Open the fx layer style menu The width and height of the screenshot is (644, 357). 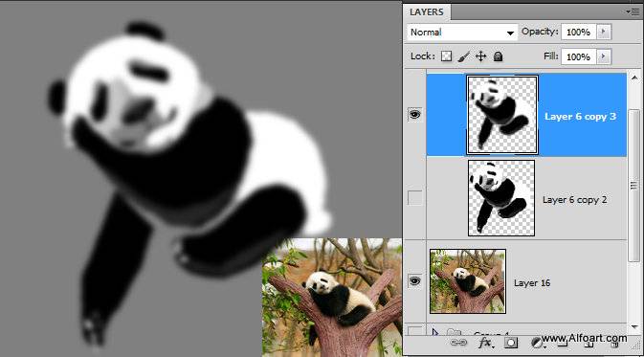(x=485, y=343)
